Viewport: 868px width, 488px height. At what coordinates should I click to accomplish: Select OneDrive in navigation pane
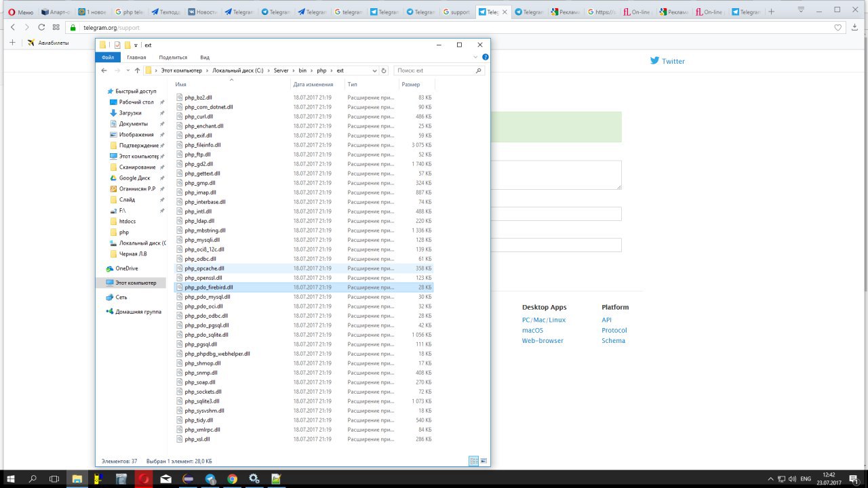126,268
